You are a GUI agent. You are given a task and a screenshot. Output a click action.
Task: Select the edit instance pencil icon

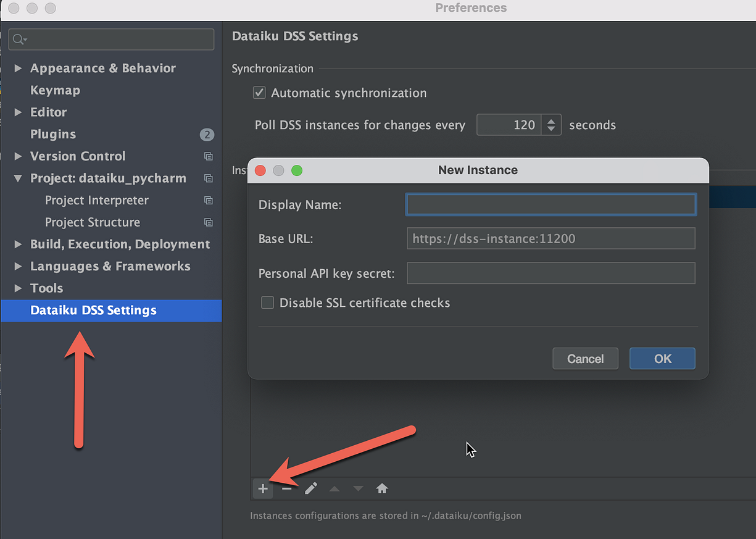[x=310, y=488]
